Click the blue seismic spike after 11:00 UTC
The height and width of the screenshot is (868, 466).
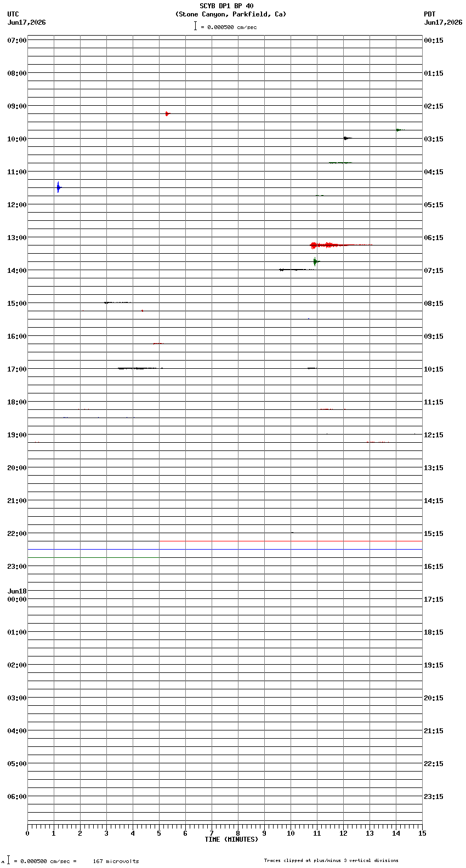[58, 187]
